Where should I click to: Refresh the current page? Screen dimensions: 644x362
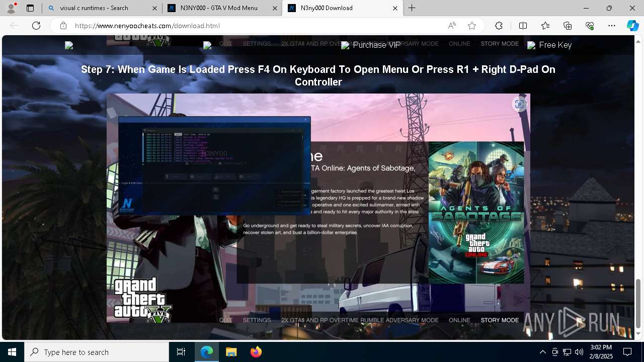point(36,26)
